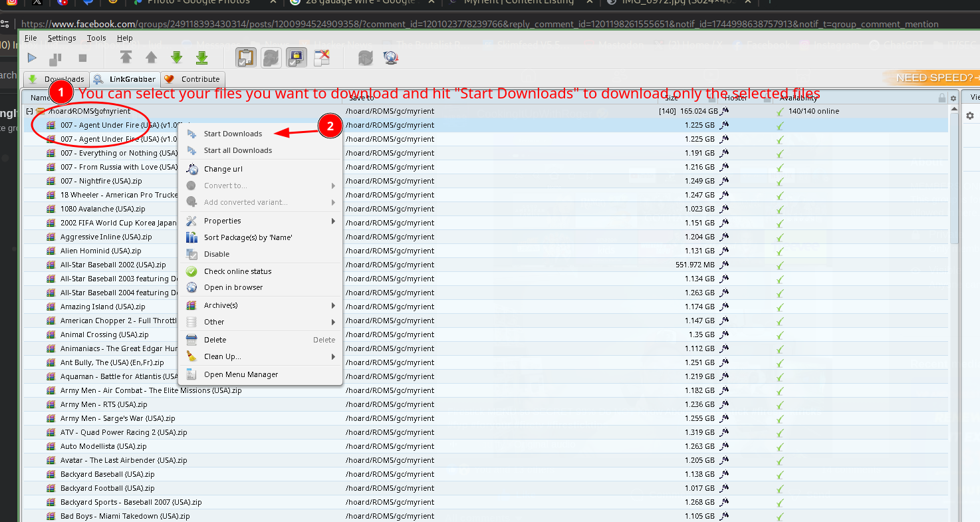The image size is (980, 522).
Task: Open the Settings menu
Action: (x=62, y=38)
